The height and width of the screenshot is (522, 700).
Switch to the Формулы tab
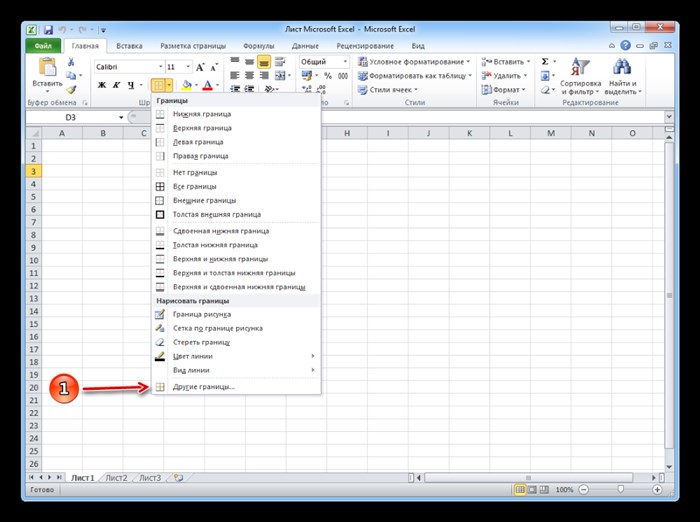[258, 46]
